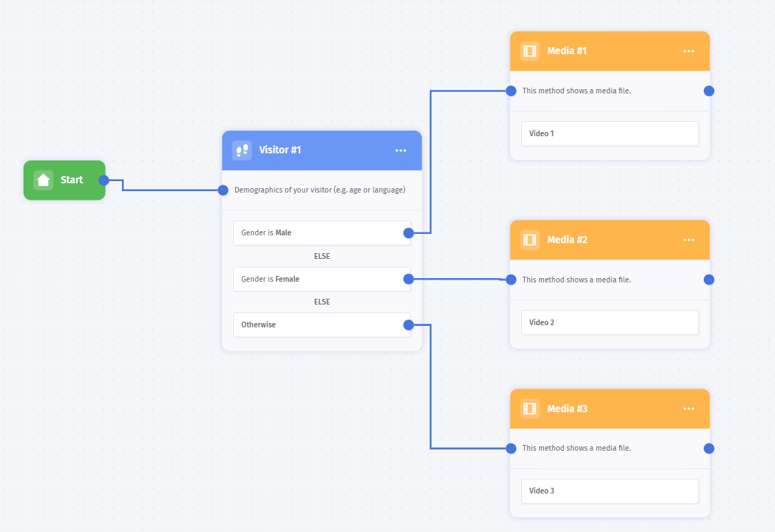Click the home icon in Start node

[43, 180]
